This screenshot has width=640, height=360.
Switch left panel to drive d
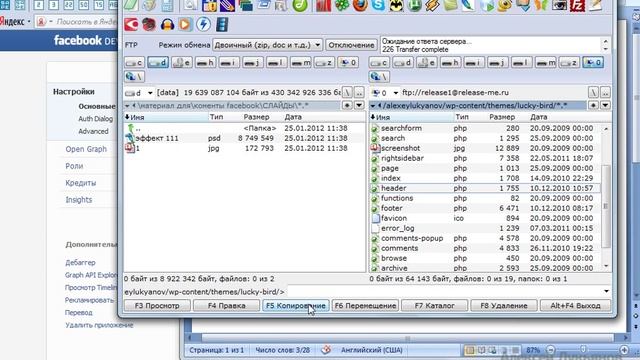(158, 62)
